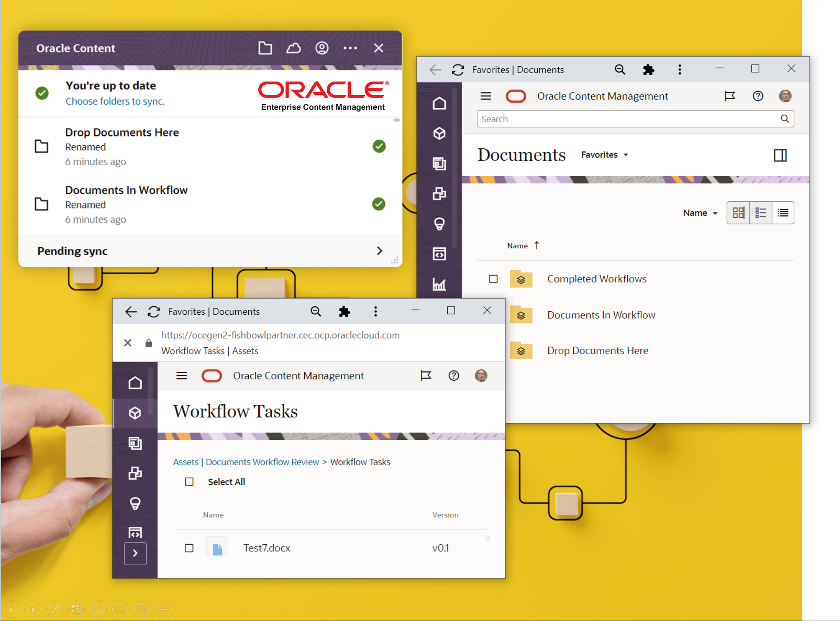The height and width of the screenshot is (621, 840).
Task: Click the previous slide arrow at bottom left
Action: [11, 609]
